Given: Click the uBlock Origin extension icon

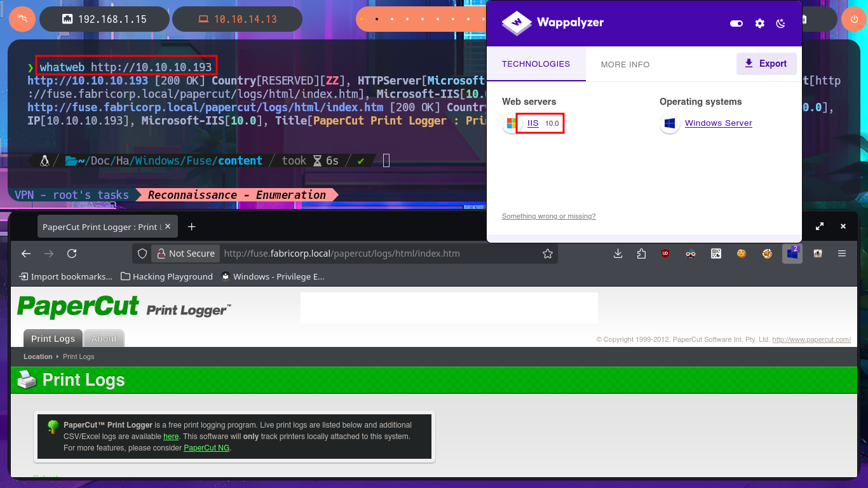Looking at the screenshot, I should pyautogui.click(x=665, y=254).
